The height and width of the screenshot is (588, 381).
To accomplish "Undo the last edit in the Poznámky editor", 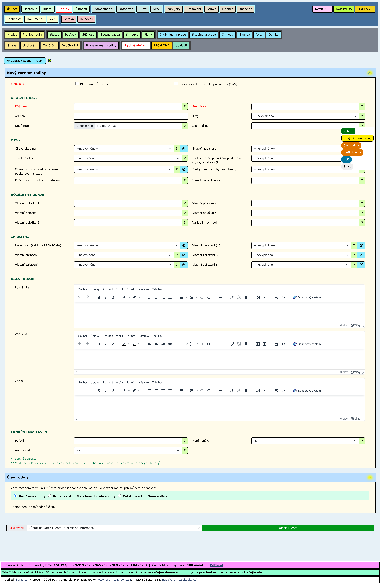I will coord(80,297).
